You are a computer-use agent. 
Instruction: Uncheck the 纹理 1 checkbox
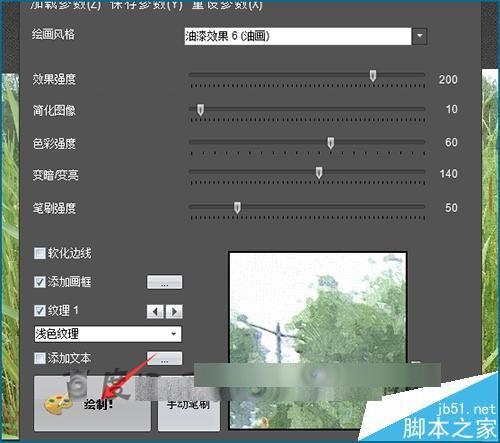point(40,311)
